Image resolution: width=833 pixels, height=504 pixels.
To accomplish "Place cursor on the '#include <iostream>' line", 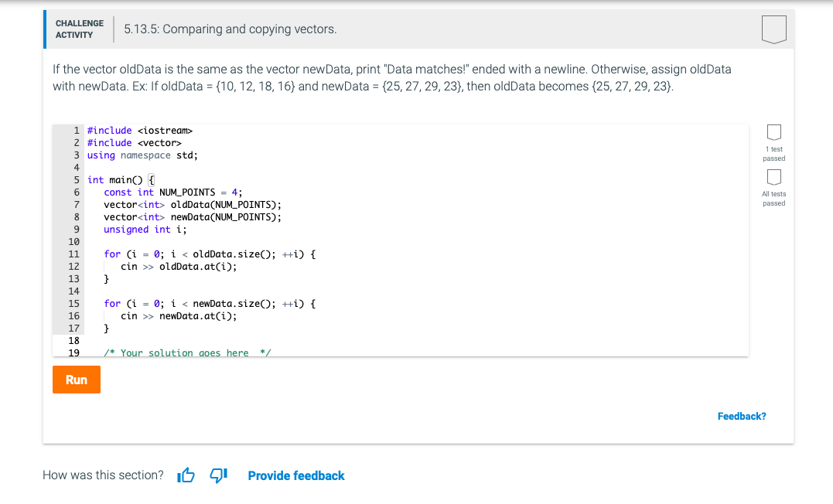I will click(x=140, y=130).
